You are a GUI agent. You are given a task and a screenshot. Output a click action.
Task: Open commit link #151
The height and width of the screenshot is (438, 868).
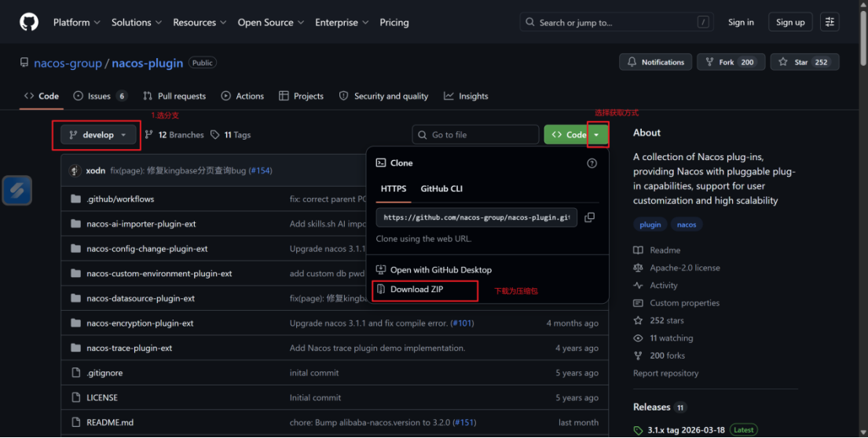click(x=464, y=423)
